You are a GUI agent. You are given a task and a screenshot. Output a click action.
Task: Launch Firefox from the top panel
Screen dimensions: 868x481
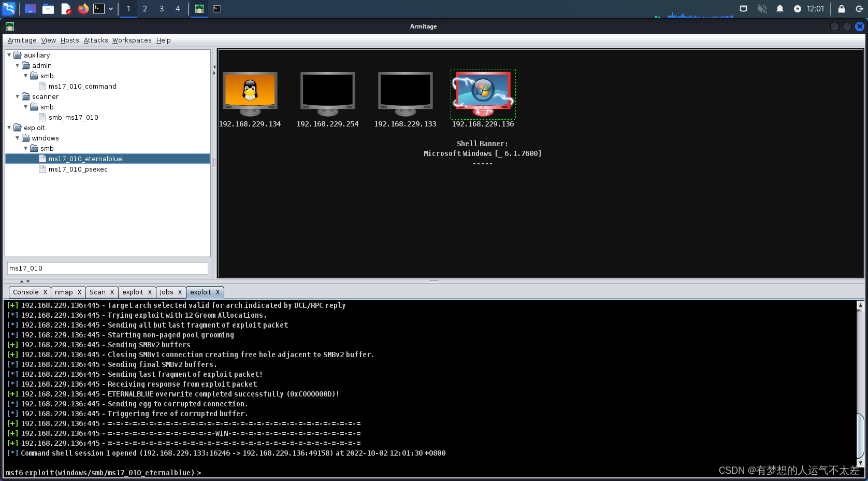click(83, 9)
